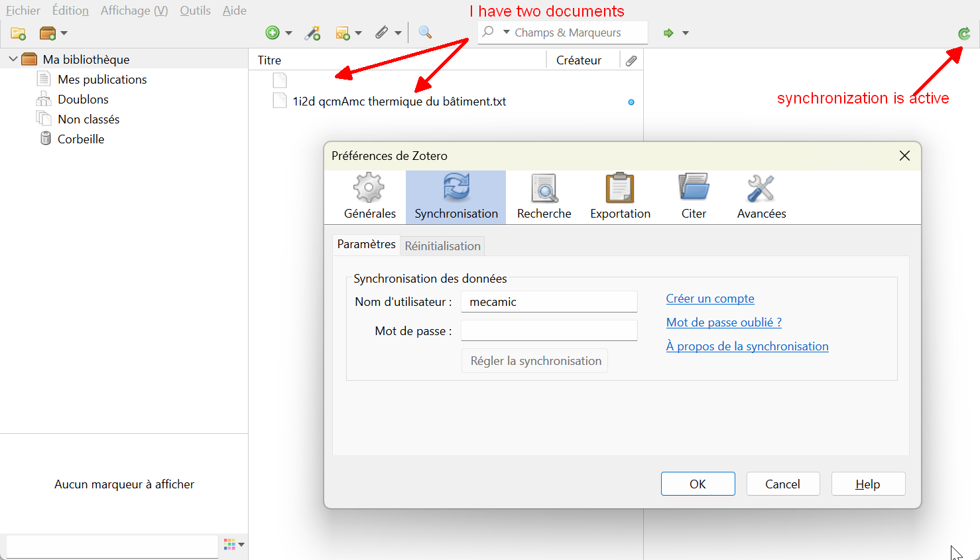The image size is (980, 560).
Task: Sort items by Créateur column
Action: click(x=583, y=60)
